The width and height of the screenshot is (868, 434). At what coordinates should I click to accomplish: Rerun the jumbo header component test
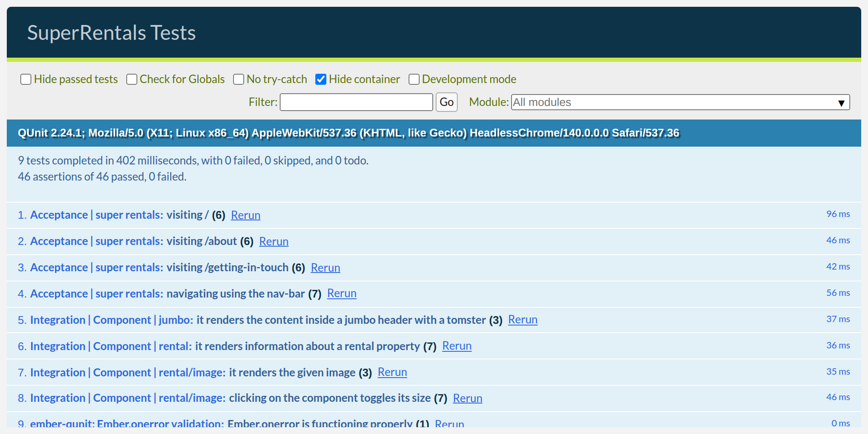[x=523, y=320]
